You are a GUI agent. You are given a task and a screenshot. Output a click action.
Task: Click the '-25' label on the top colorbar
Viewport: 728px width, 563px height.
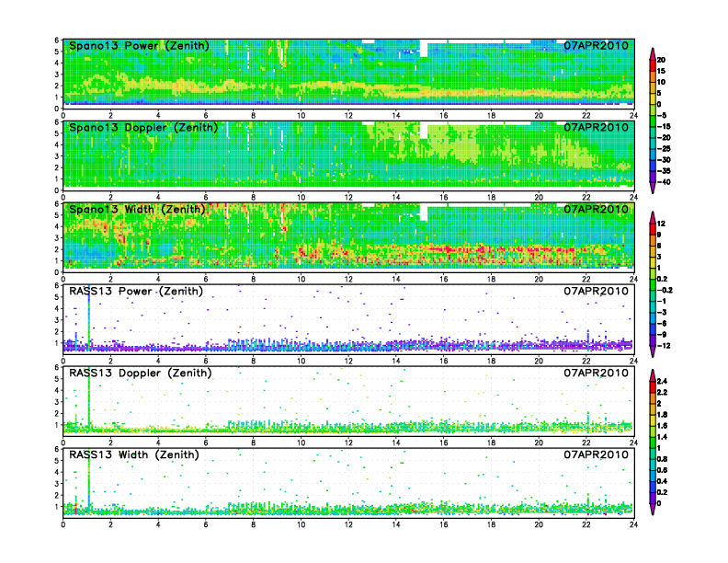pyautogui.click(x=664, y=149)
